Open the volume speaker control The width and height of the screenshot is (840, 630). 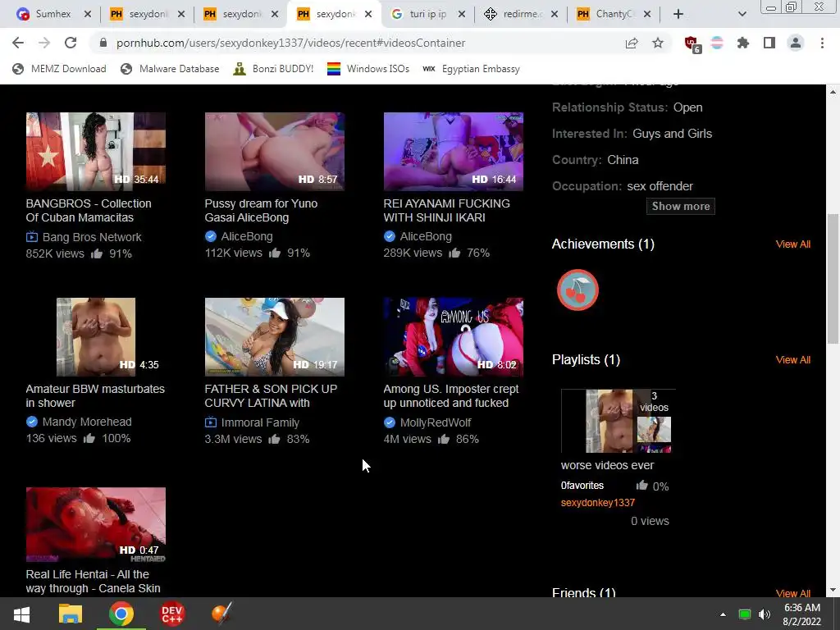click(x=765, y=614)
